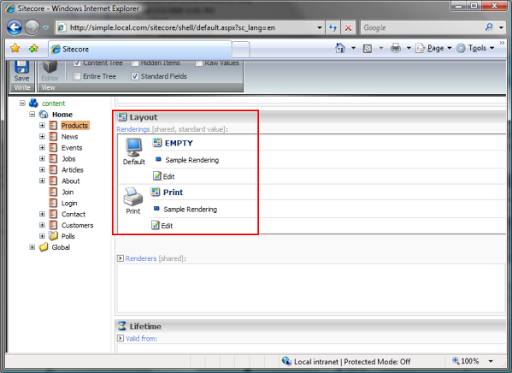Click the search magnifier icon
The width and height of the screenshot is (512, 373).
pyautogui.click(x=489, y=27)
